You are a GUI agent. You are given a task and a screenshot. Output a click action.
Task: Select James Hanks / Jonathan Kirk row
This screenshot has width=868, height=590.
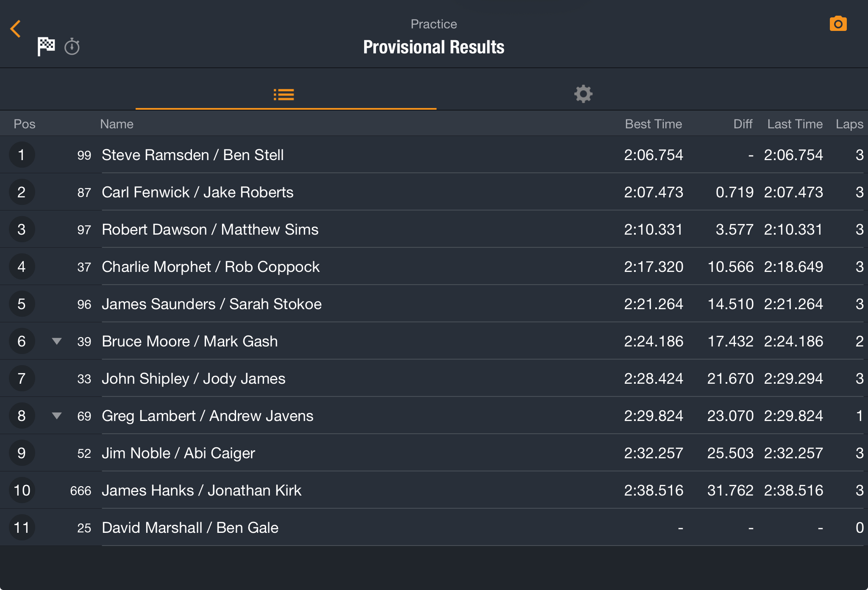click(x=434, y=490)
